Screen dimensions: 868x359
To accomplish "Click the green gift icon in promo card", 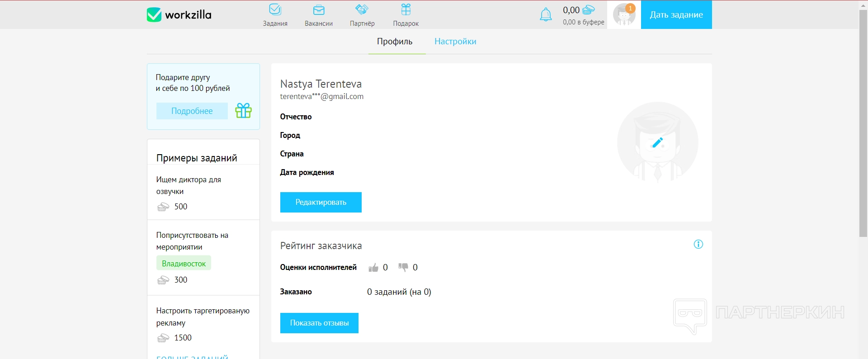I will coord(243,110).
